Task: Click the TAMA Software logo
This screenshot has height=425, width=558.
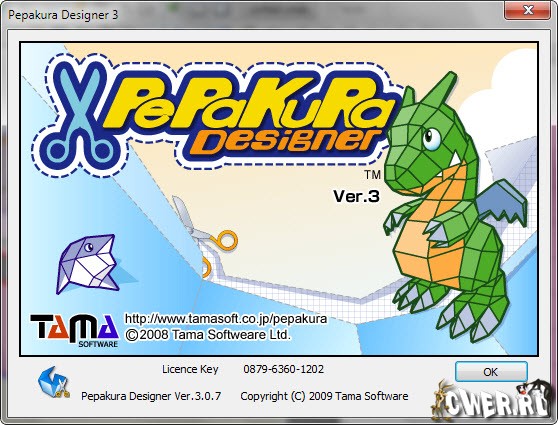Action: pos(74,331)
